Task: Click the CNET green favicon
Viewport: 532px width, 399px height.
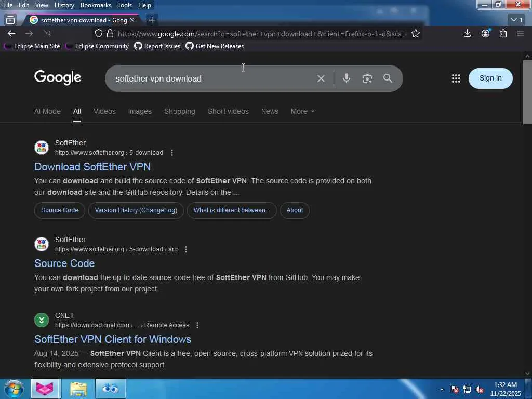Action: coord(42,320)
